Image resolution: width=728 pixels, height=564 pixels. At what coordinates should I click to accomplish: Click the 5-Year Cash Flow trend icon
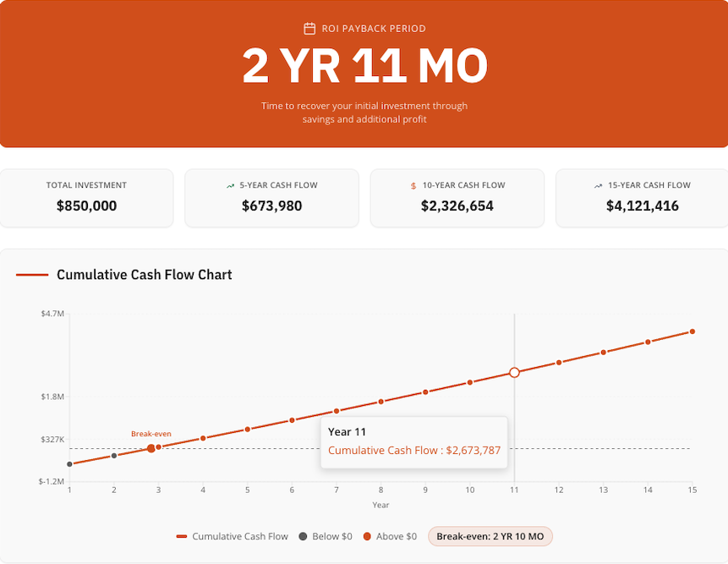click(x=230, y=185)
